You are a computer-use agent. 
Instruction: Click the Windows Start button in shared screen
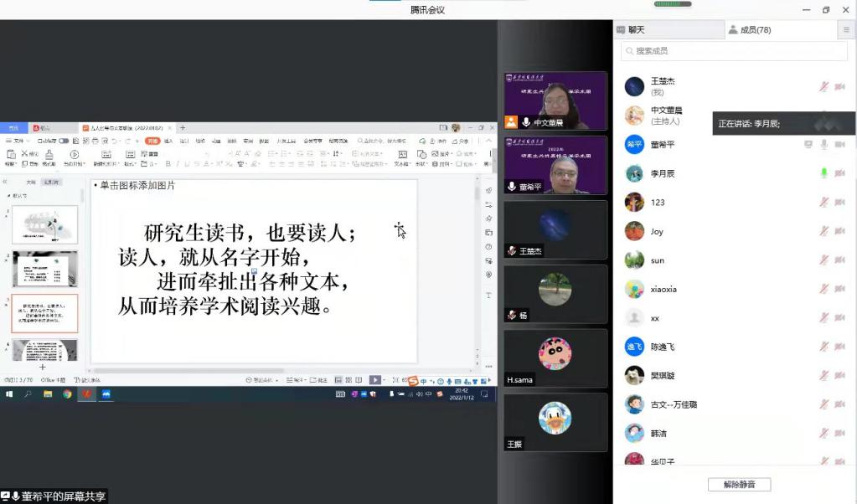tap(10, 393)
